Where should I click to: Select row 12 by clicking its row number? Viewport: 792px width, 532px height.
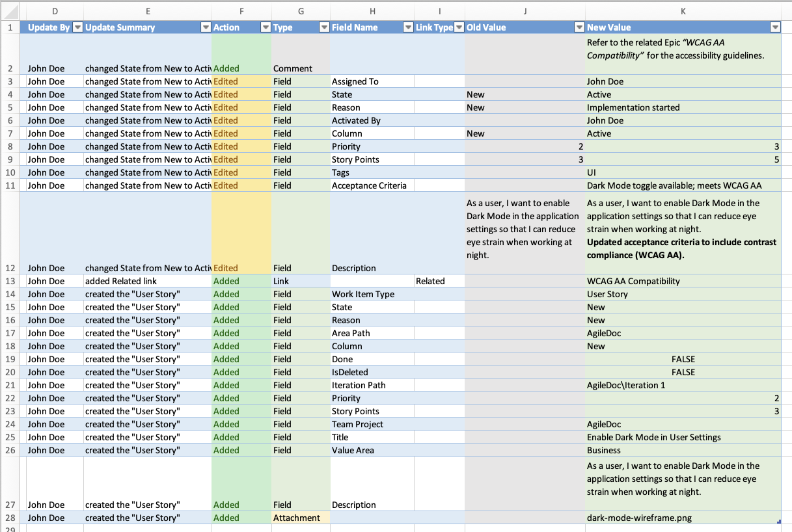coord(10,268)
